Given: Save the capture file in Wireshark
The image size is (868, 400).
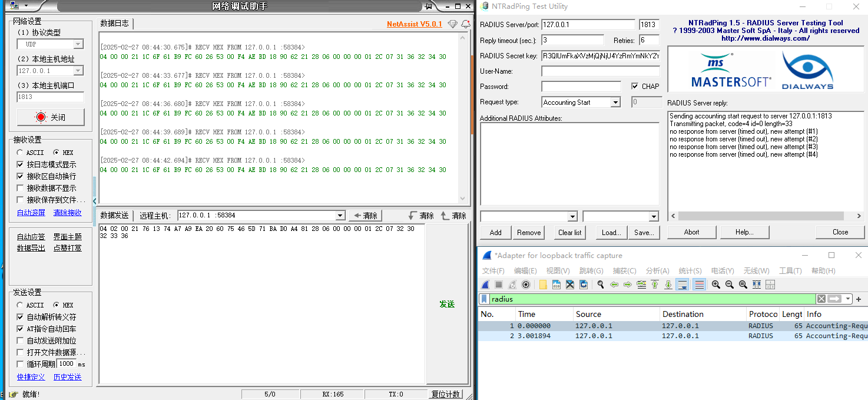Looking at the screenshot, I should [x=556, y=285].
